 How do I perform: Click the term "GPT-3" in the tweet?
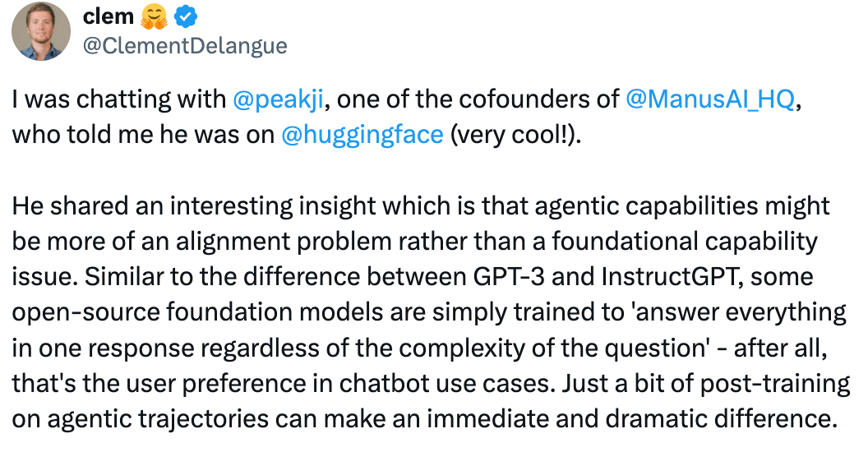click(510, 277)
